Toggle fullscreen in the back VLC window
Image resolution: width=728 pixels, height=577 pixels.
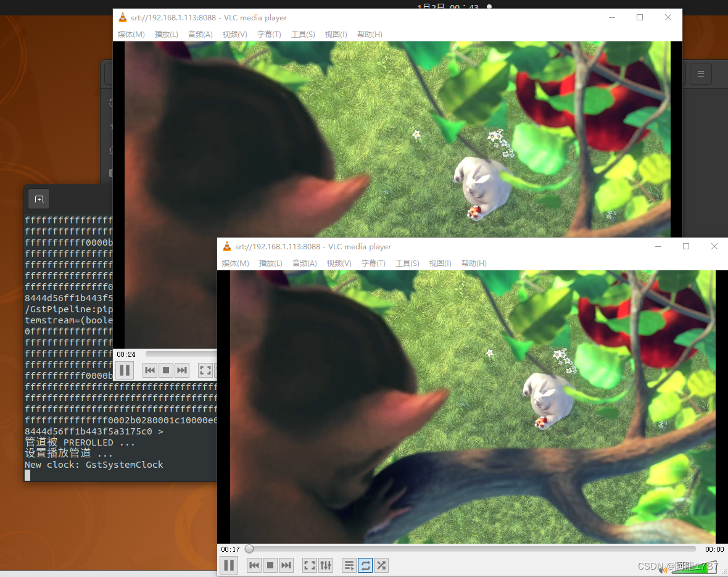point(205,370)
